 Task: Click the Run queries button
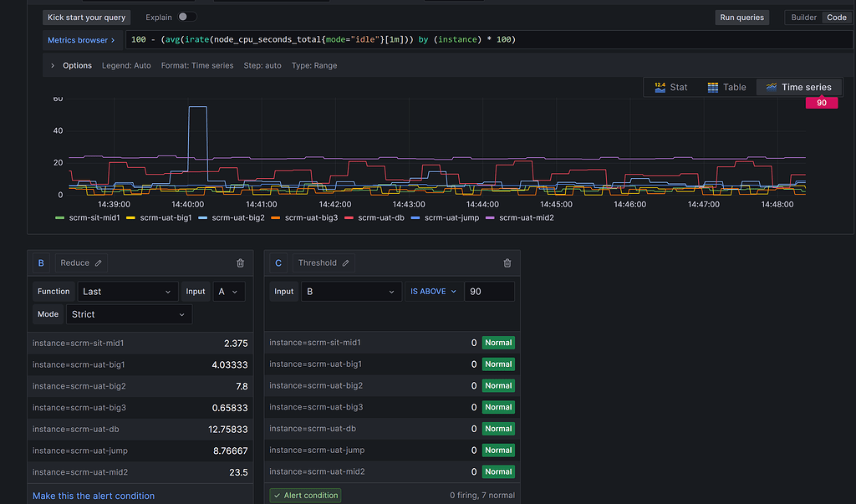point(741,17)
